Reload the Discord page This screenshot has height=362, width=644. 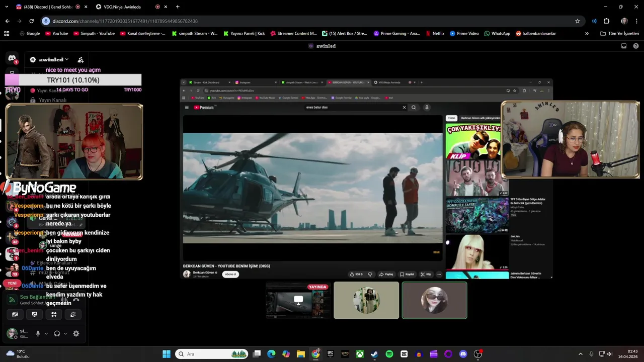pos(31,21)
